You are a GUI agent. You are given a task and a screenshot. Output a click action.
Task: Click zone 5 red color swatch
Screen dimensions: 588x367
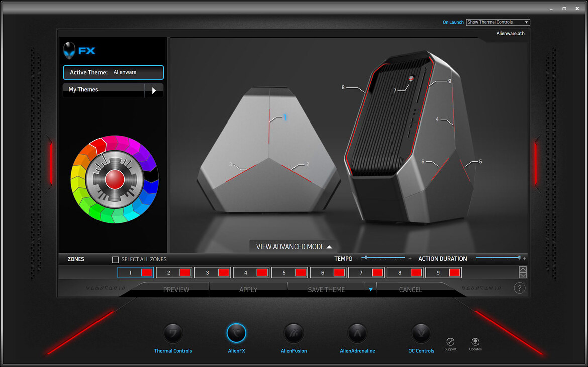(301, 272)
